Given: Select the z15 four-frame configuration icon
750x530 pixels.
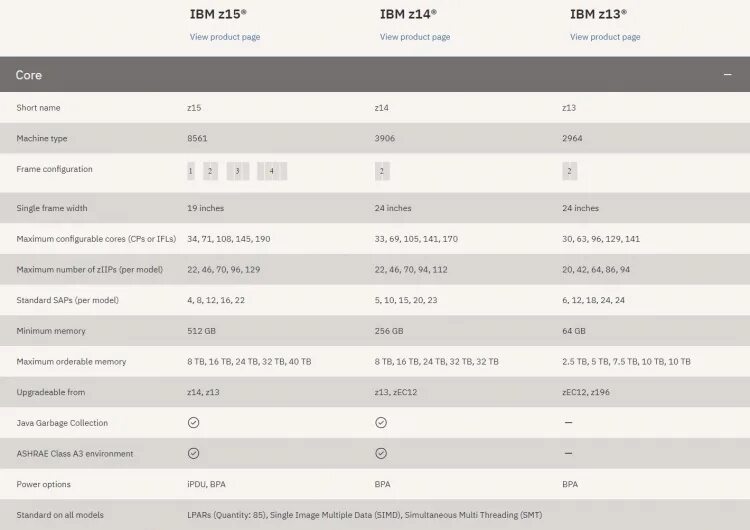Looking at the screenshot, I should (272, 171).
